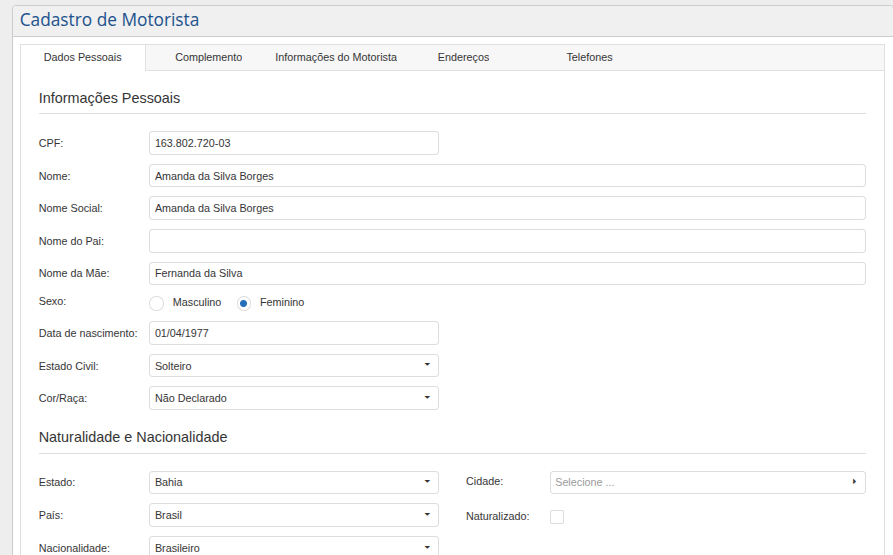Screen dimensions: 893x555
Task: Click the empty Nome do Pai field
Action: pos(506,241)
